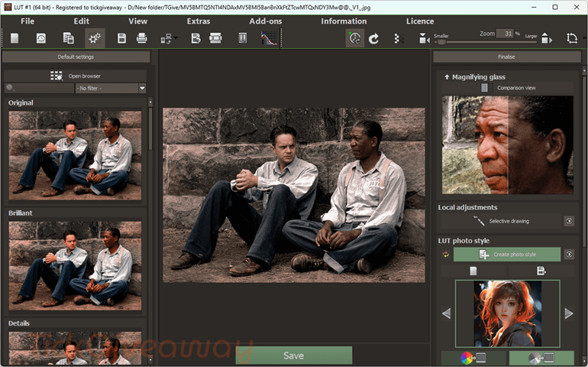Open the Extras menu
Image resolution: width=588 pixels, height=367 pixels.
point(199,21)
